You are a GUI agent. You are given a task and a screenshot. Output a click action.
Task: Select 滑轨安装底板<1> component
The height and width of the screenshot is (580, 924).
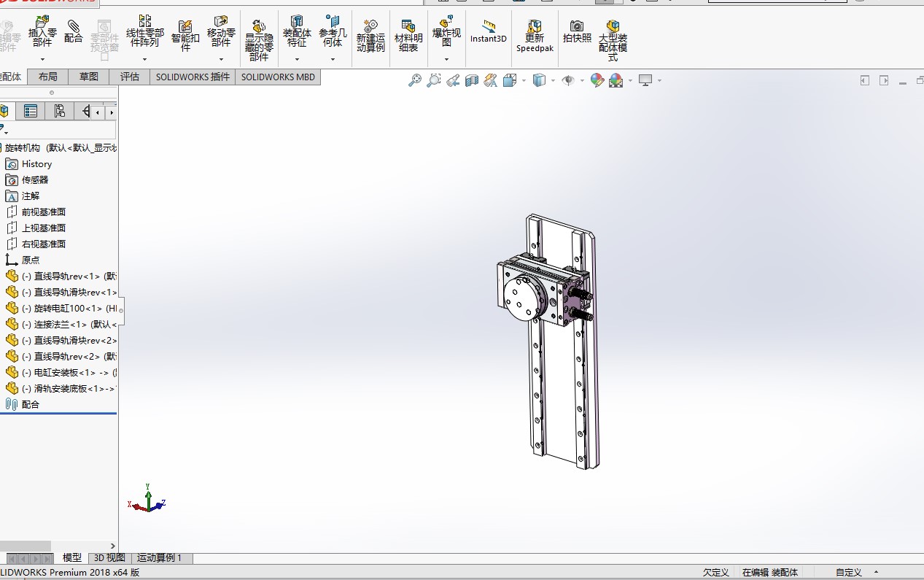(61, 389)
